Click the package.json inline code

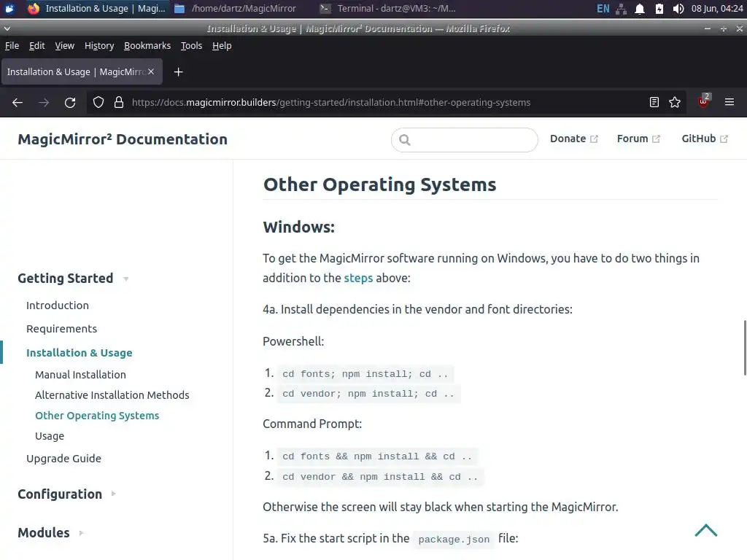pyautogui.click(x=454, y=539)
